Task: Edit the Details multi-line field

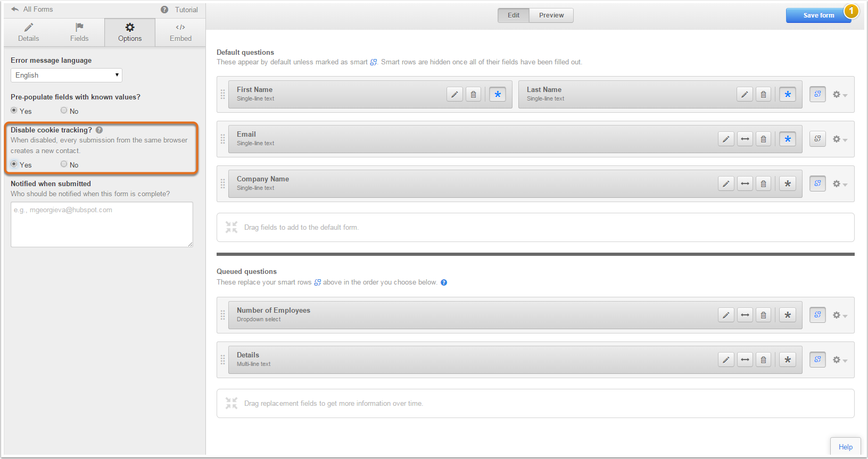Action: click(x=726, y=360)
